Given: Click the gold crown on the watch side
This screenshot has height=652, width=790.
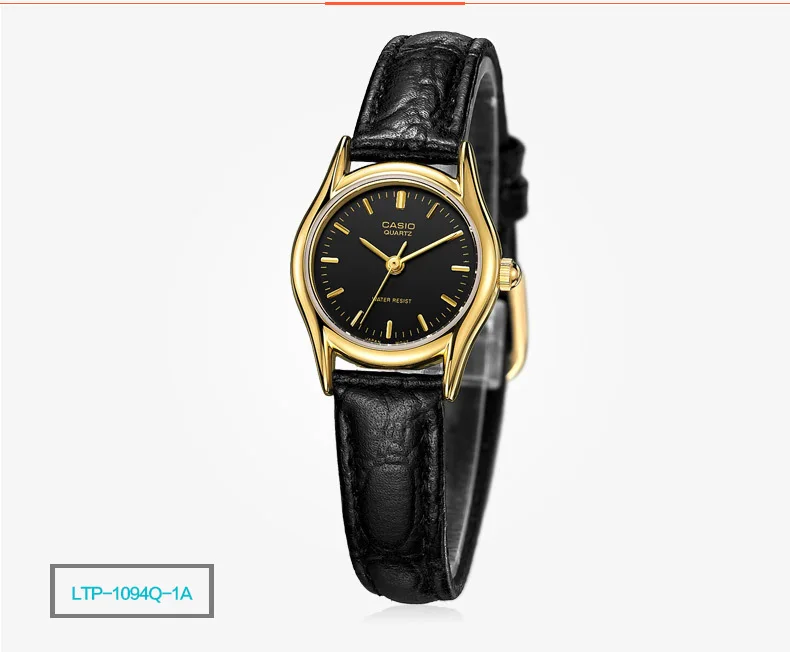Looking at the screenshot, I should coord(508,274).
